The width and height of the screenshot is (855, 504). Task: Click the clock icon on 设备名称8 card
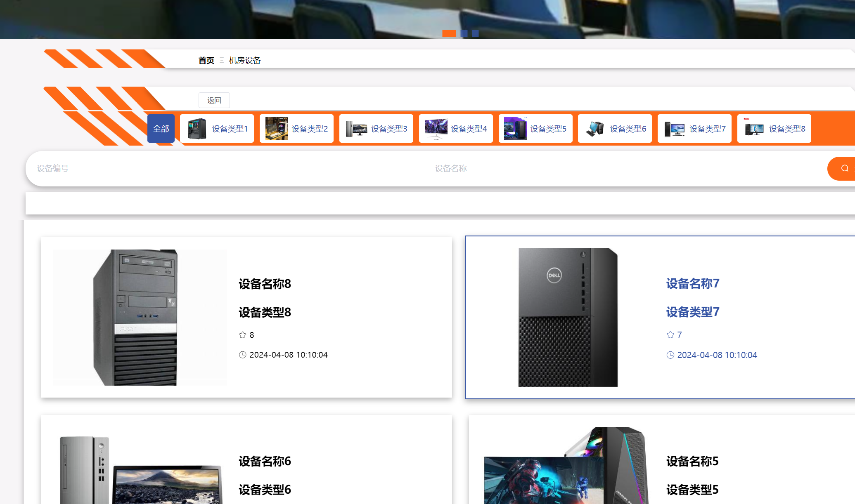(242, 355)
